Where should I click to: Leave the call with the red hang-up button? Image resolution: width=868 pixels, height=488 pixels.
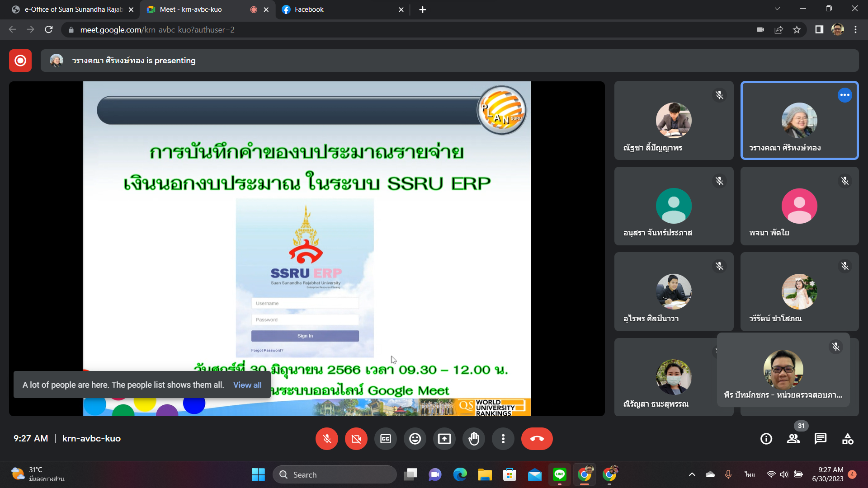click(x=537, y=439)
